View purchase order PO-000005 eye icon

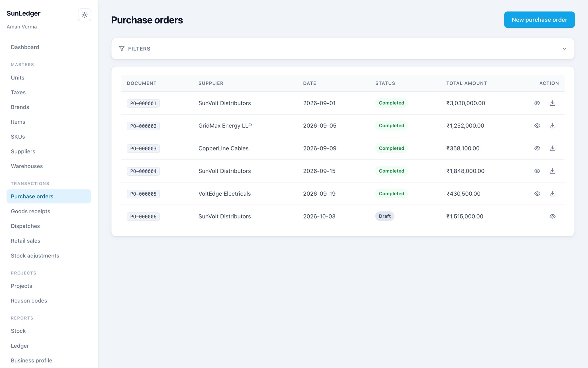(x=537, y=194)
